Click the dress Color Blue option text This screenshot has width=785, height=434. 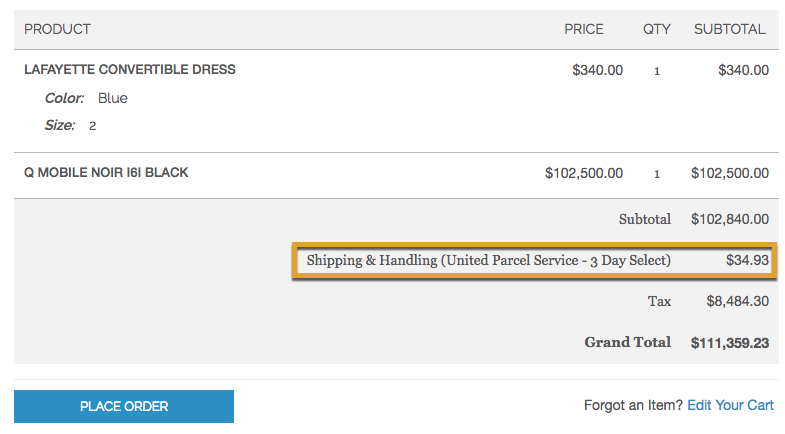coord(112,98)
